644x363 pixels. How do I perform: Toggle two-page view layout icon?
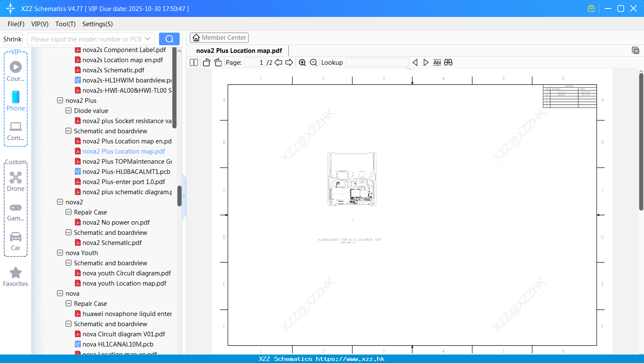coord(194,62)
